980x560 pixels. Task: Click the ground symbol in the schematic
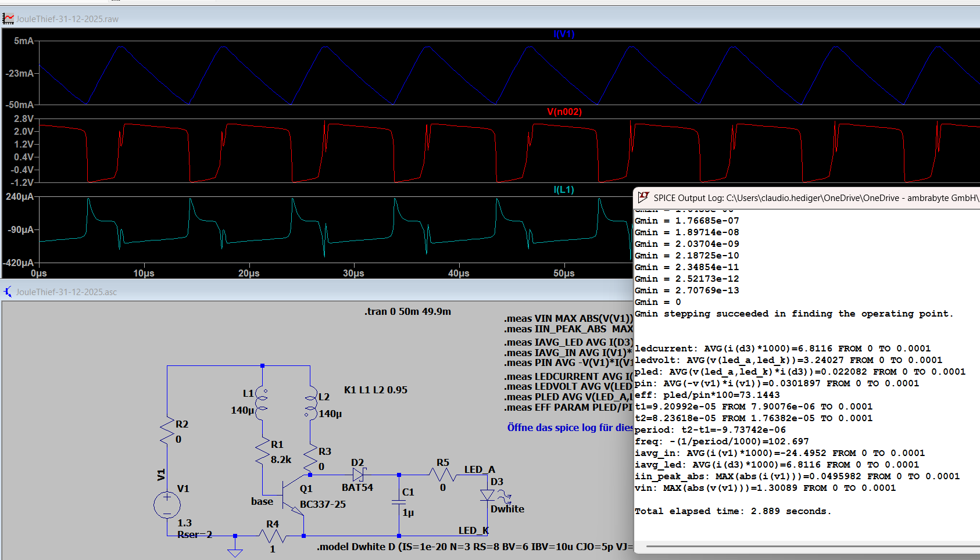coord(235,551)
